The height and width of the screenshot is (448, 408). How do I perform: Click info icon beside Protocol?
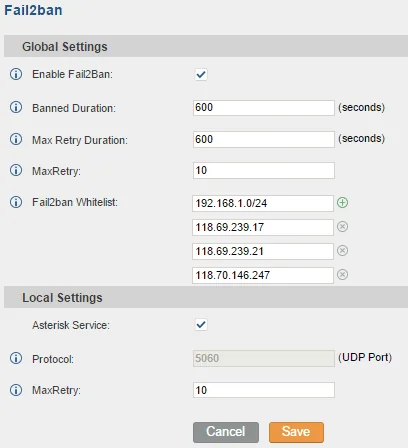pos(16,358)
